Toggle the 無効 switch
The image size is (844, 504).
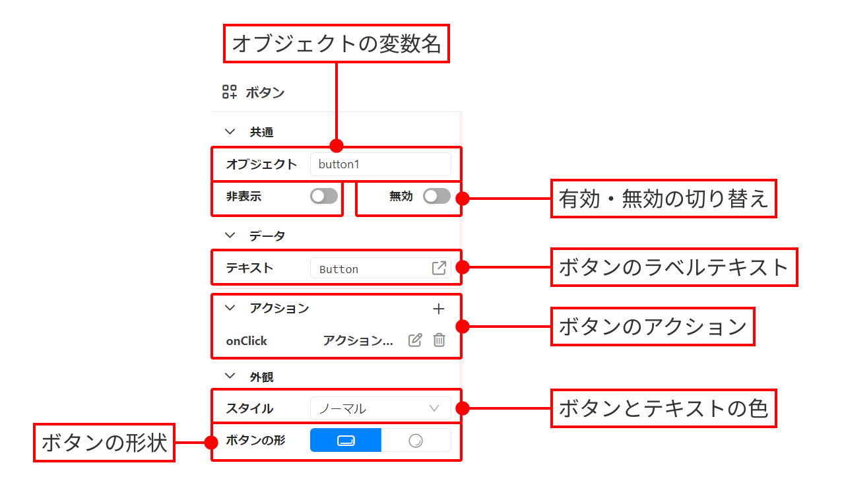(x=437, y=197)
